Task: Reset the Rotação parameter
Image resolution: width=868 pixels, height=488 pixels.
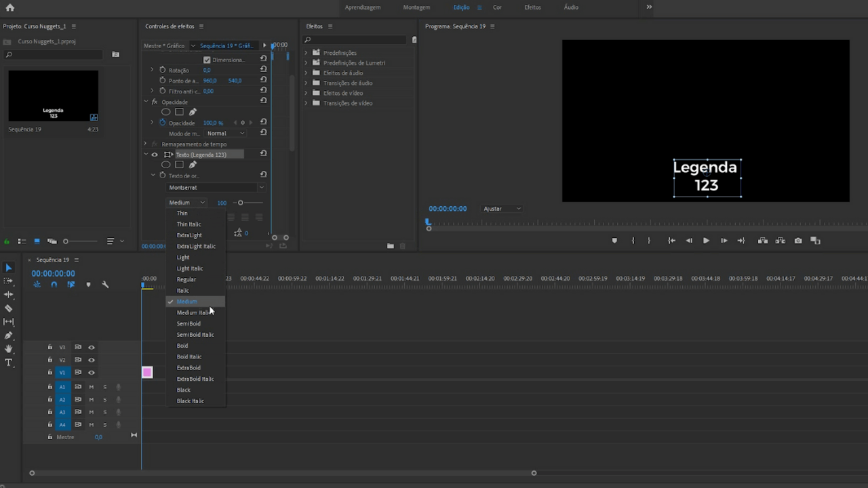Action: tap(263, 69)
